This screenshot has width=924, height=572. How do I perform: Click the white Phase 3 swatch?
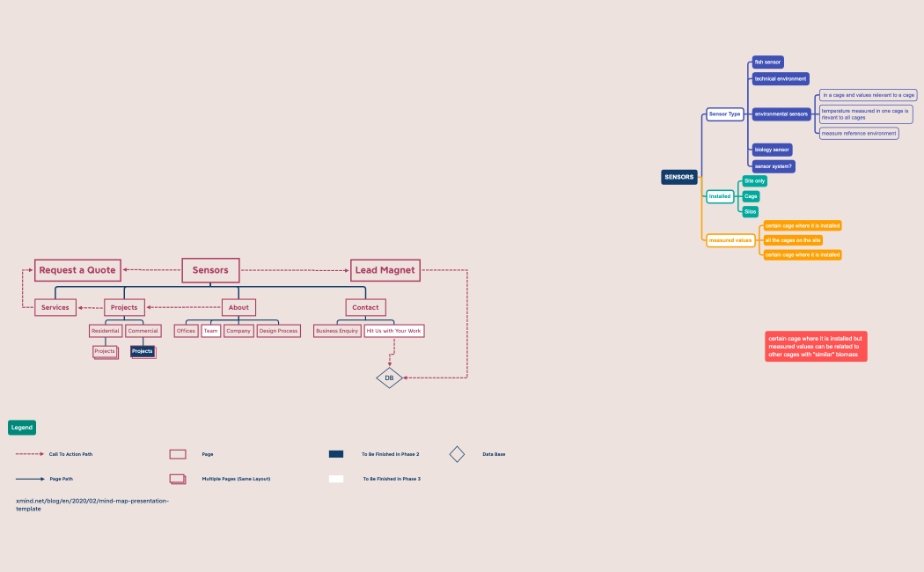336,479
